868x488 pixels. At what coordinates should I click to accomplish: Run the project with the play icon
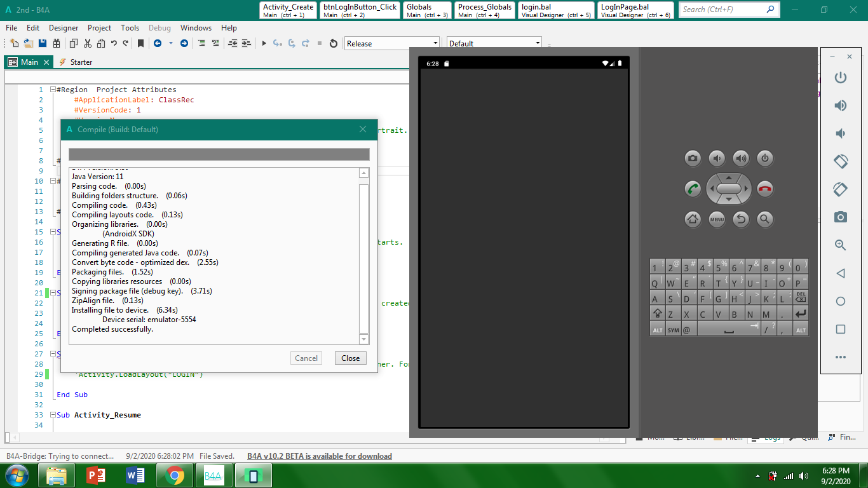tap(264, 43)
